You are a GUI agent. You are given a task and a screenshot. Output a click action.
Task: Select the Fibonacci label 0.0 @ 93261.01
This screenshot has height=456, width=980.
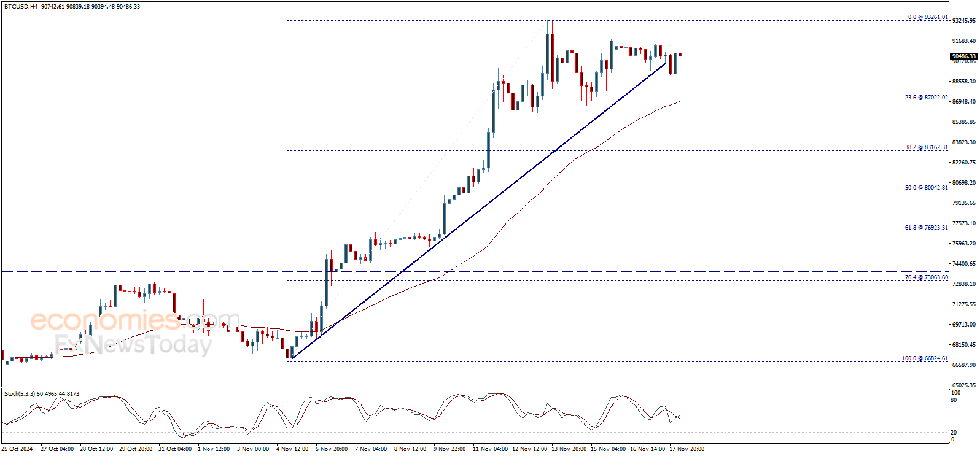928,17
